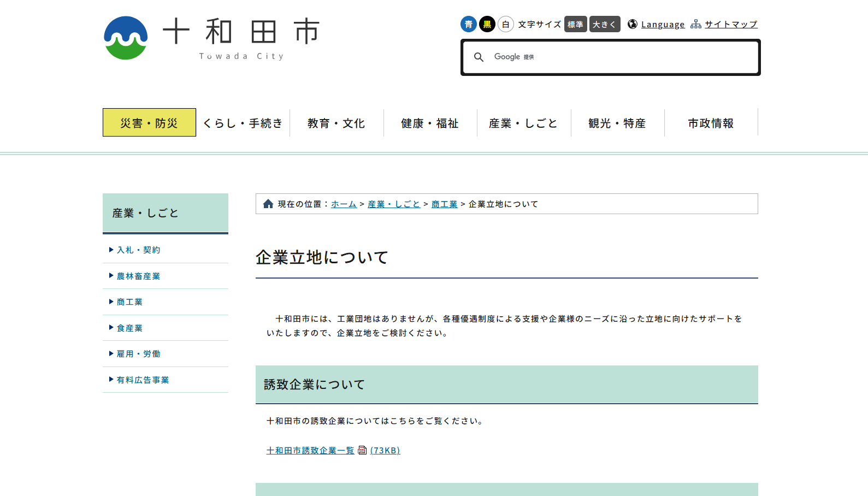This screenshot has height=496, width=868.
Task: Open the サイトマップ link
Action: click(x=731, y=24)
